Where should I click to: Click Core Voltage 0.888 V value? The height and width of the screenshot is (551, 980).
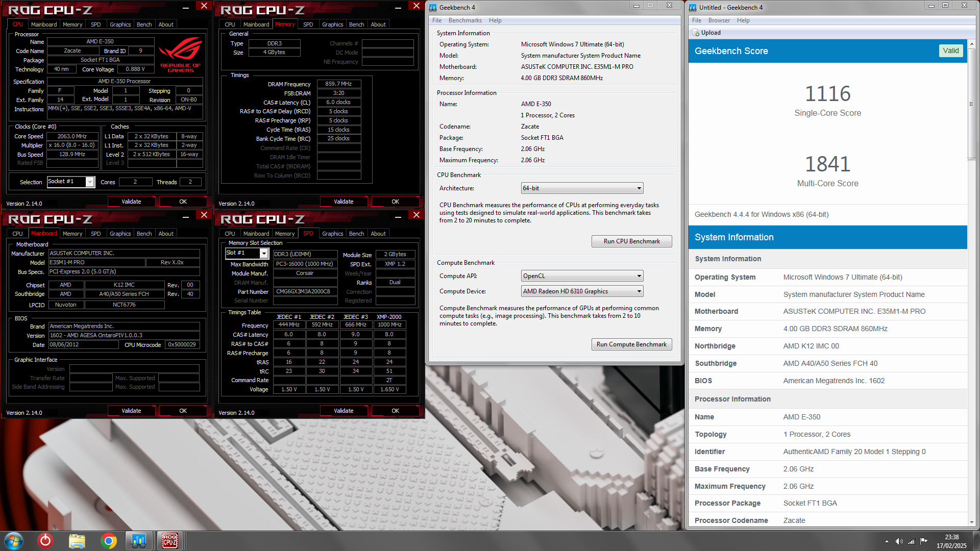[x=135, y=69]
